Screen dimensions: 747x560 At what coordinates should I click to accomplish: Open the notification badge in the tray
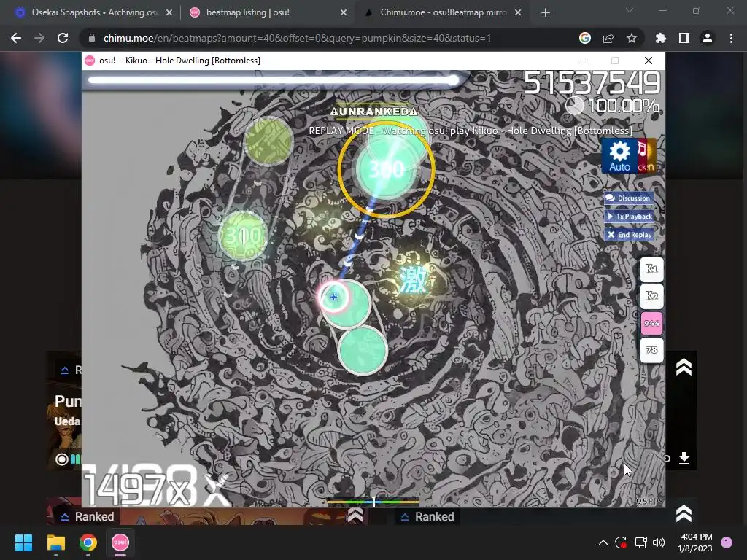click(x=727, y=542)
